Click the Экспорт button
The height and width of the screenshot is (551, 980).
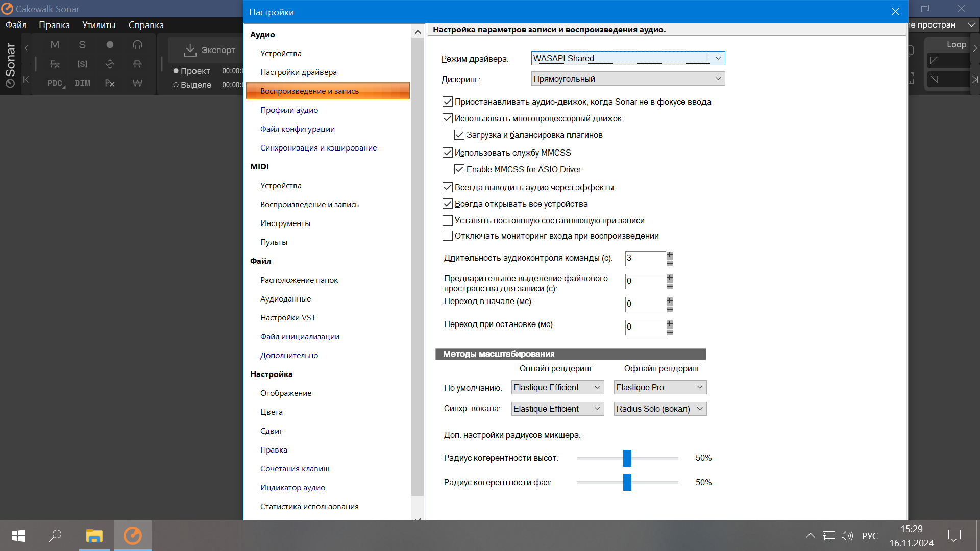[209, 50]
